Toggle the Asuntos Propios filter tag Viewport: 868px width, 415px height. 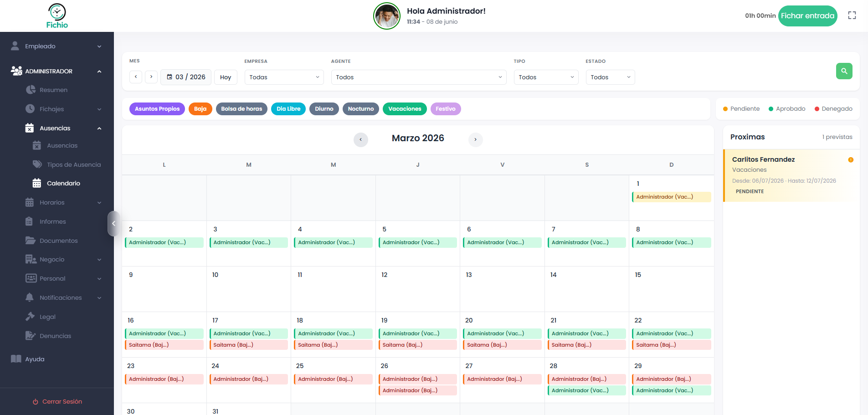pos(157,109)
